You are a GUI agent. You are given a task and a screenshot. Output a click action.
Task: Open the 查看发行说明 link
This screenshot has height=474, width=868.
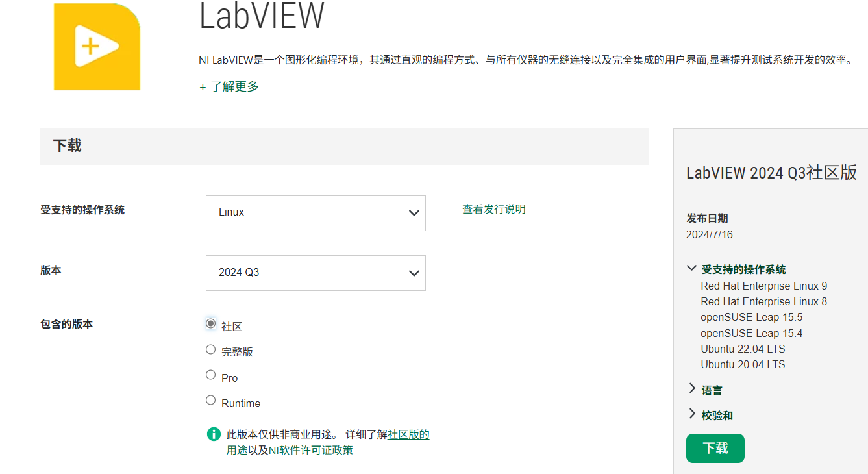pyautogui.click(x=494, y=209)
